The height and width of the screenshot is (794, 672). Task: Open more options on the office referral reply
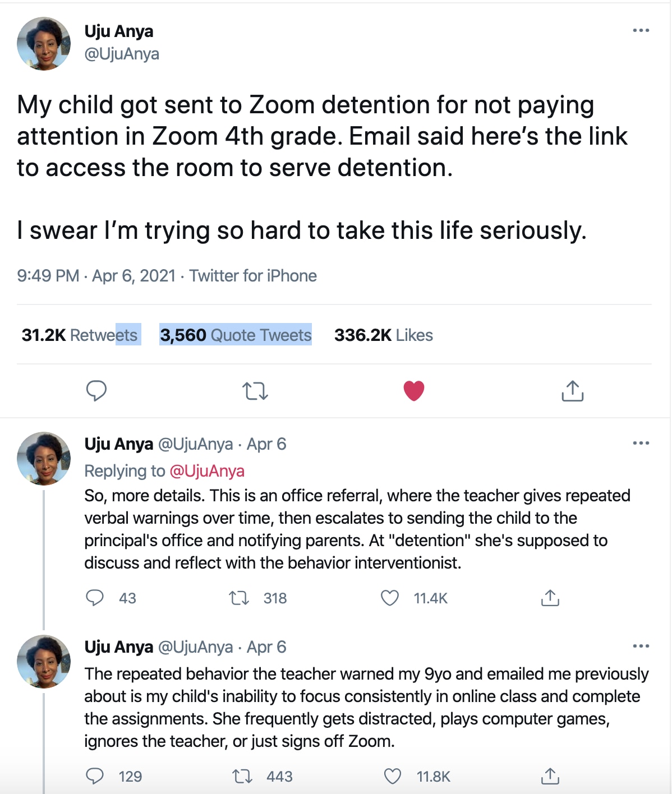641,443
